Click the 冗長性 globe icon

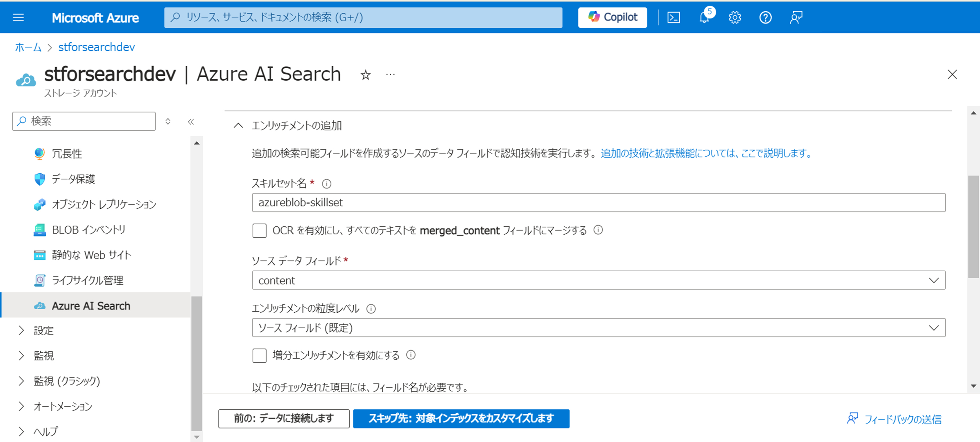40,154
